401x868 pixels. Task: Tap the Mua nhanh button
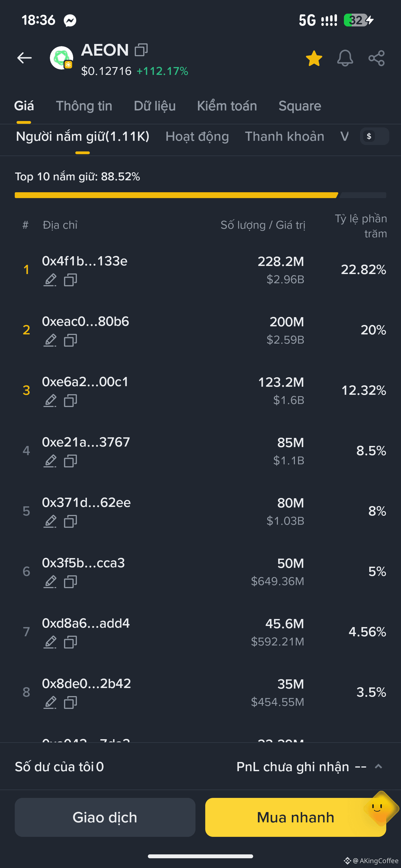click(295, 817)
